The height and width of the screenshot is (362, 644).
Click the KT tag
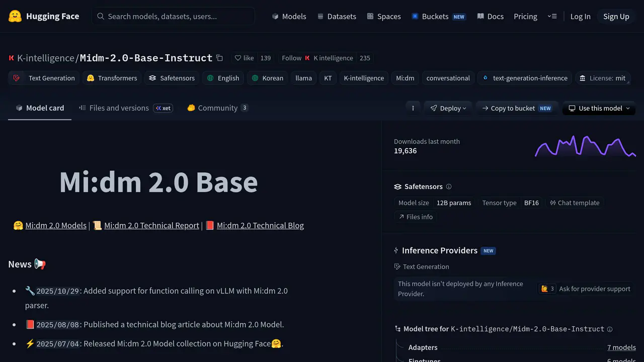pos(328,78)
